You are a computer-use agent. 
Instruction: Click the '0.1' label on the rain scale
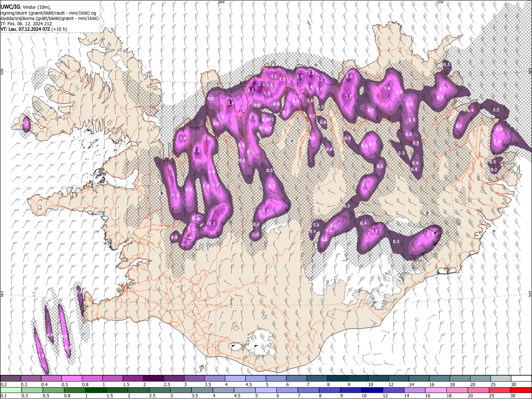pos(3,396)
